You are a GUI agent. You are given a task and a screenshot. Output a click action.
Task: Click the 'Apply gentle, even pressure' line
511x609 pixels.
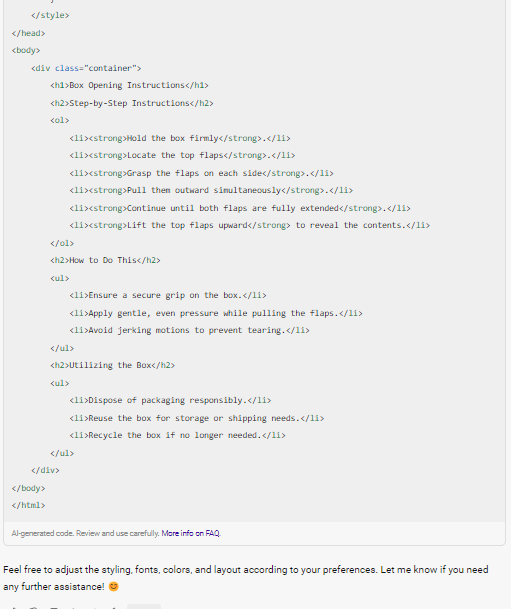click(x=216, y=313)
